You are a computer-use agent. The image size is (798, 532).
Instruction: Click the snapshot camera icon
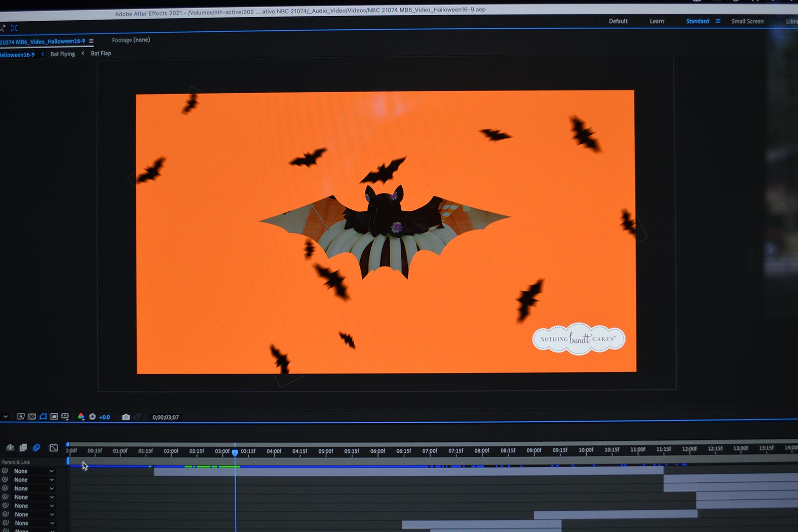pos(126,417)
